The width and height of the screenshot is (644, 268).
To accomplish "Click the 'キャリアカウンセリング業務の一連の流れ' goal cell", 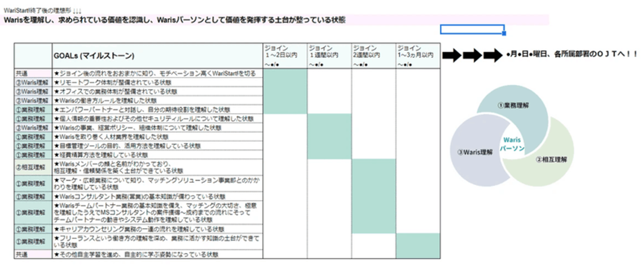I will (157, 229).
